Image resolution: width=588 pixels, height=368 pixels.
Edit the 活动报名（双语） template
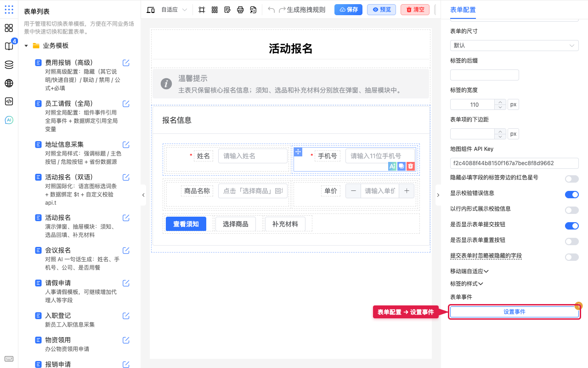coord(126,178)
